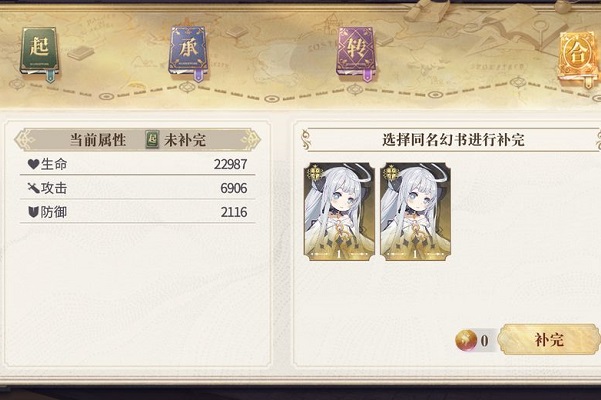Choose the first duplicate character card
This screenshot has height=400, width=601.
[x=339, y=212]
